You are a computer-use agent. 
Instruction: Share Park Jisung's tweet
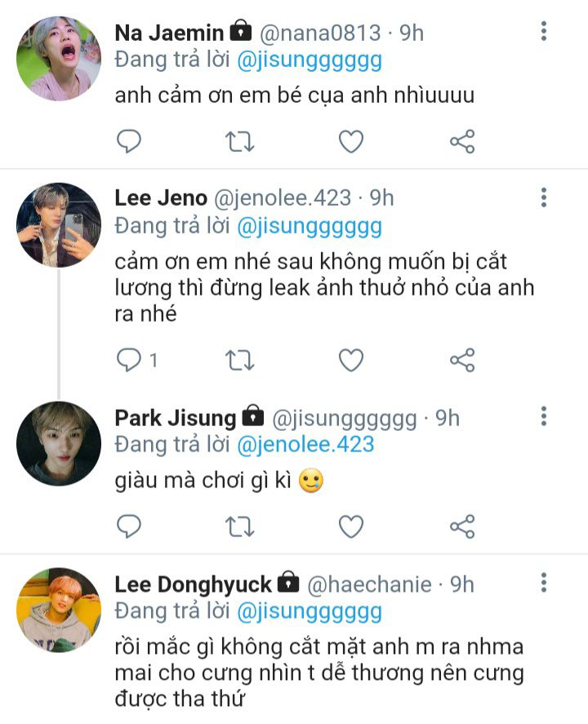coord(462,526)
